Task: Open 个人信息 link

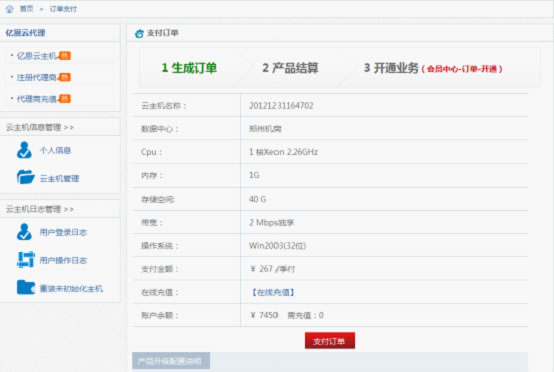Action: click(55, 150)
